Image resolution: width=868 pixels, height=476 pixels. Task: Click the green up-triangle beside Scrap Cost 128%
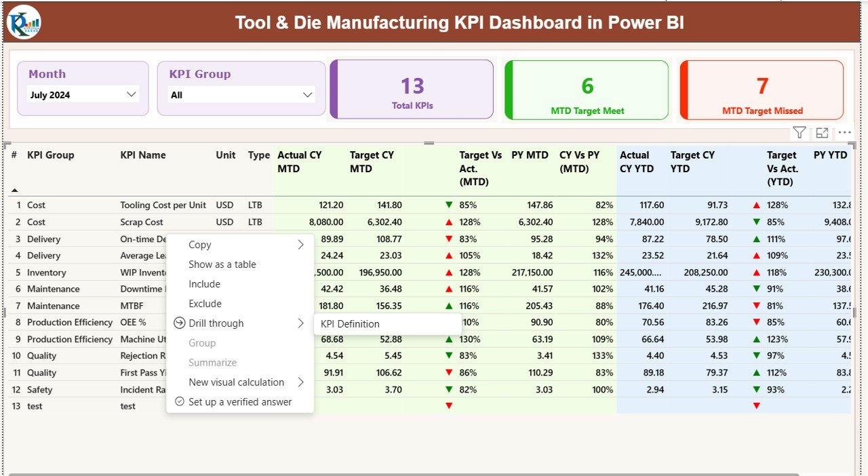[449, 222]
